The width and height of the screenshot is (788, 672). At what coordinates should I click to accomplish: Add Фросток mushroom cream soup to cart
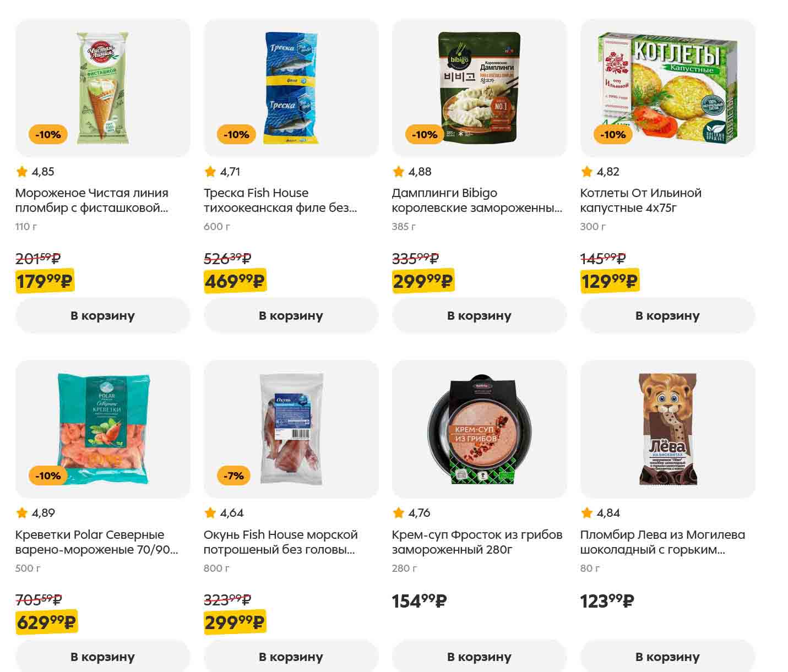coord(479,657)
